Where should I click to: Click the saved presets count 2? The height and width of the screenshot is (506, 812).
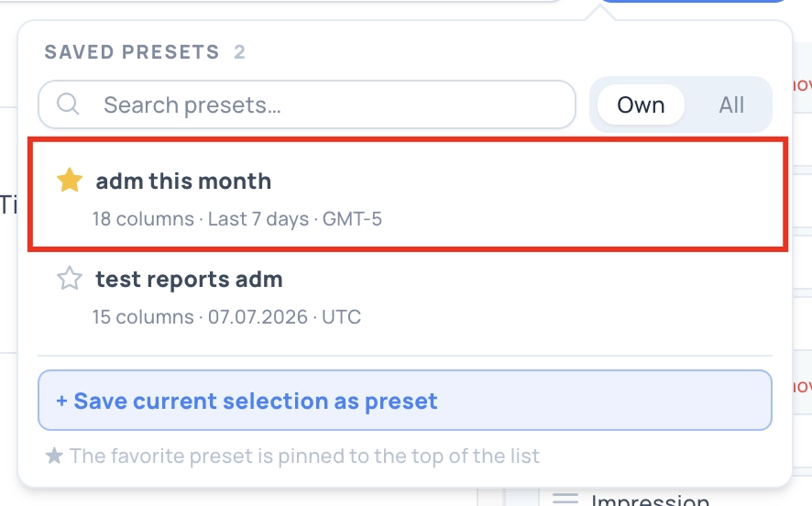coord(239,51)
